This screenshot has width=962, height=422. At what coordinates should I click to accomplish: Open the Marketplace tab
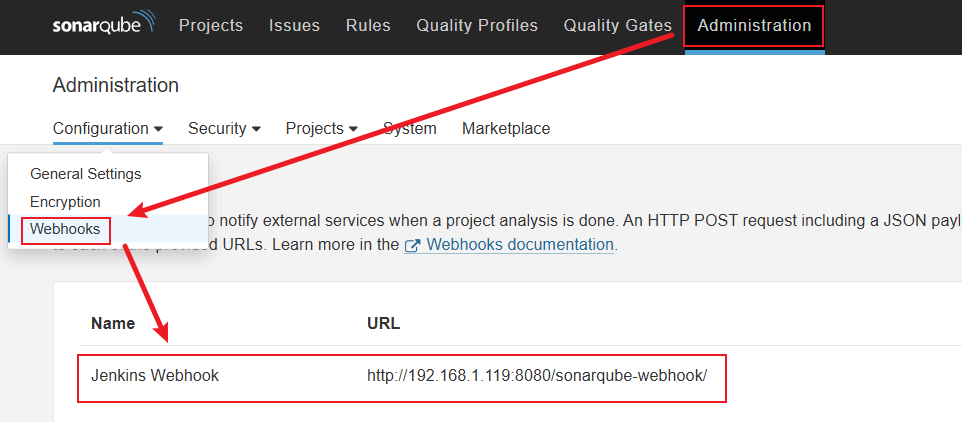pos(506,128)
